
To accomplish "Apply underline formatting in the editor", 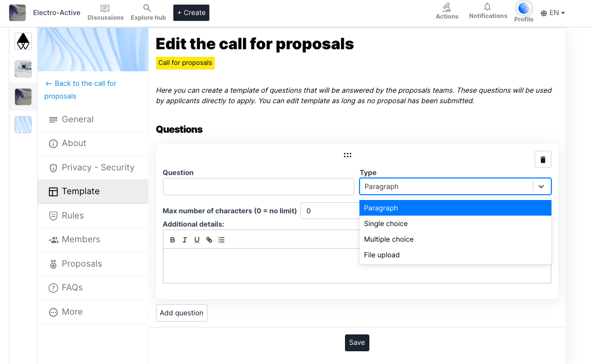I will coord(197,240).
